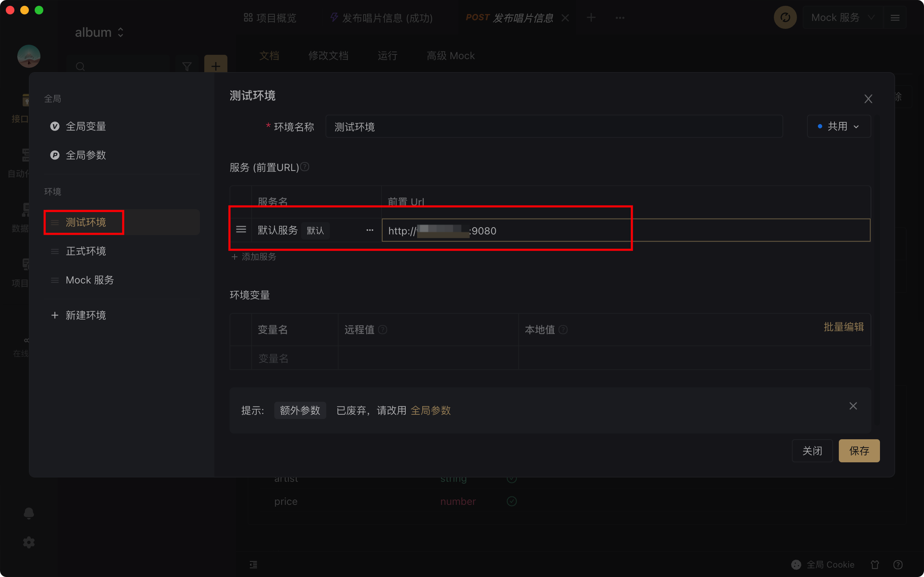Image resolution: width=924 pixels, height=577 pixels.
Task: Select Mock 服务 in environment list
Action: pyautogui.click(x=90, y=280)
